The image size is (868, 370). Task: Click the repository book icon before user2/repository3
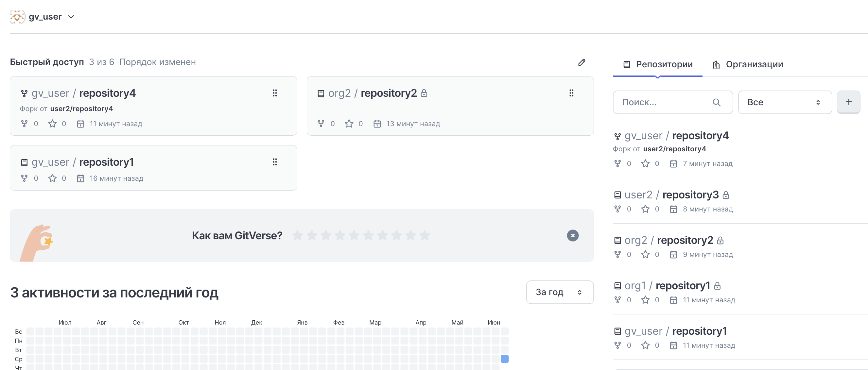[x=617, y=195]
